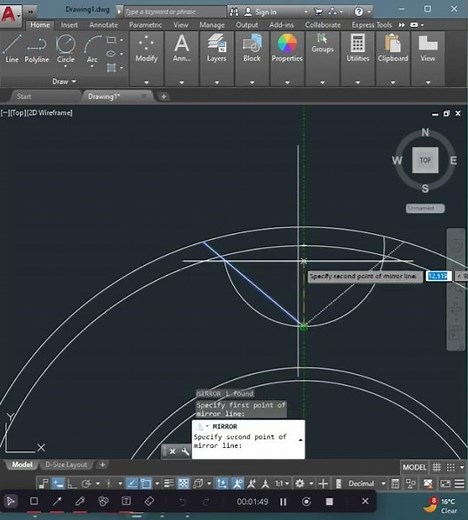Select the Ellipse tool icon
The image size is (468, 520).
pyautogui.click(x=111, y=54)
